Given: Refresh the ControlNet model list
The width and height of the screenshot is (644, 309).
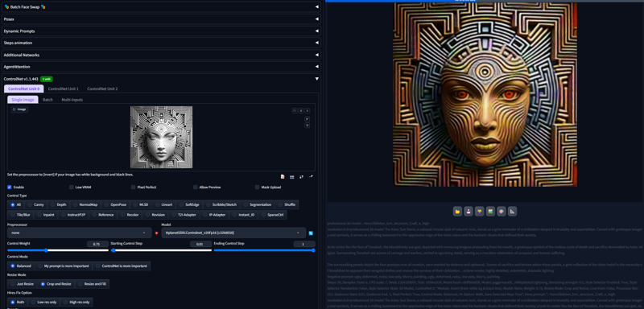Looking at the screenshot, I should pyautogui.click(x=311, y=233).
